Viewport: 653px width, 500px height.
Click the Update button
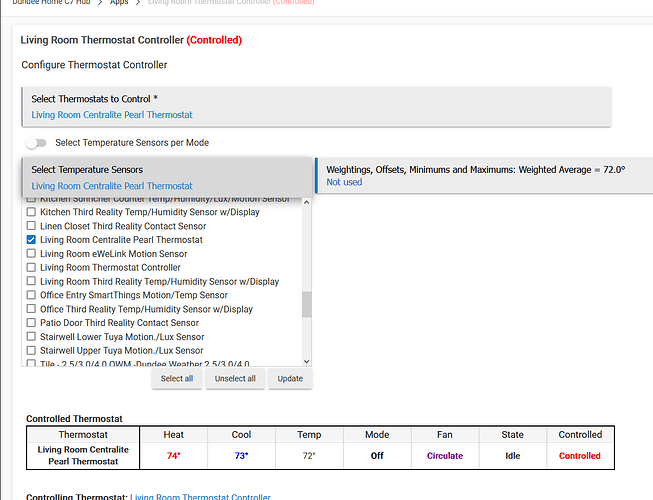(x=290, y=379)
